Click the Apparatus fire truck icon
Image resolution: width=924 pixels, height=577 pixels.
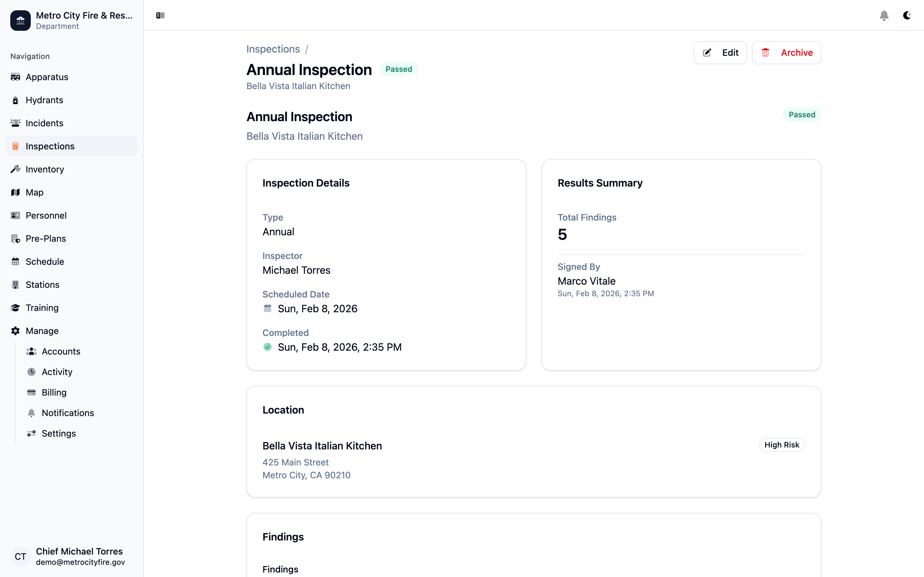coord(15,77)
